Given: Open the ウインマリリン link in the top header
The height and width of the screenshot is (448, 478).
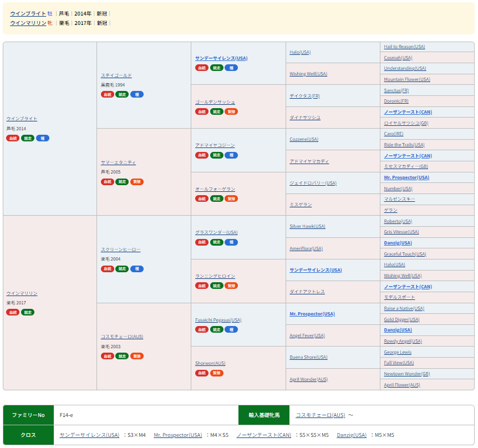Looking at the screenshot, I should pos(28,23).
